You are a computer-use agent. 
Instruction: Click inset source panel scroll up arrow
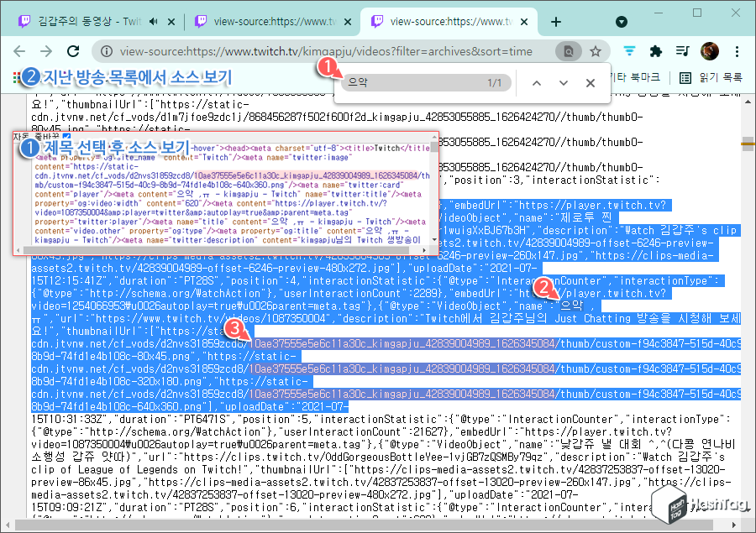(434, 138)
